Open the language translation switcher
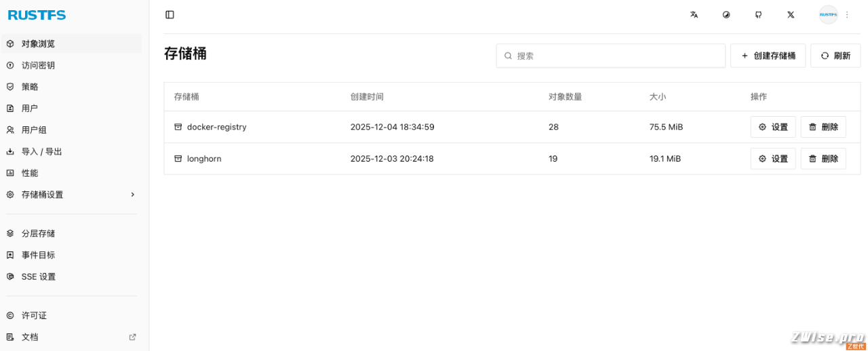This screenshot has height=351, width=868. (694, 15)
